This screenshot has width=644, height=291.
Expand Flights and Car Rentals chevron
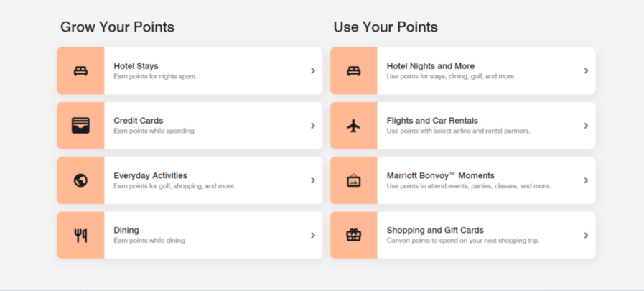[586, 126]
